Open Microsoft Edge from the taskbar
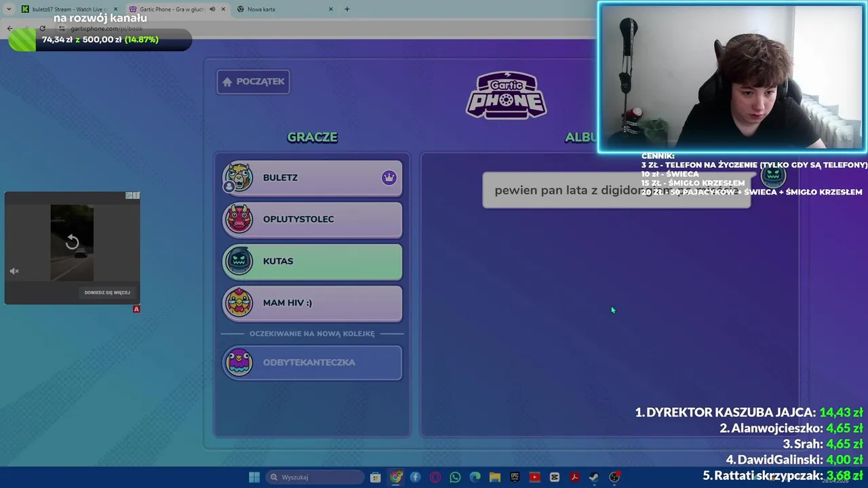This screenshot has width=868, height=488. [x=475, y=477]
